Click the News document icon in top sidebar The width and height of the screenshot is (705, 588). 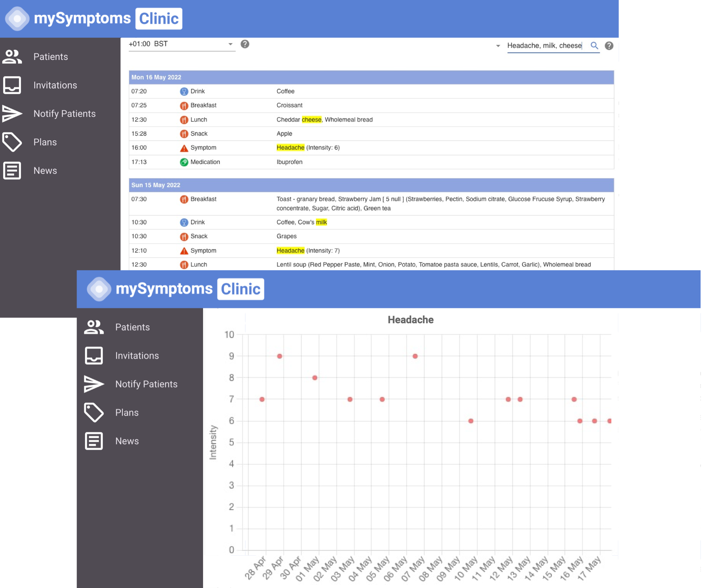coord(12,171)
